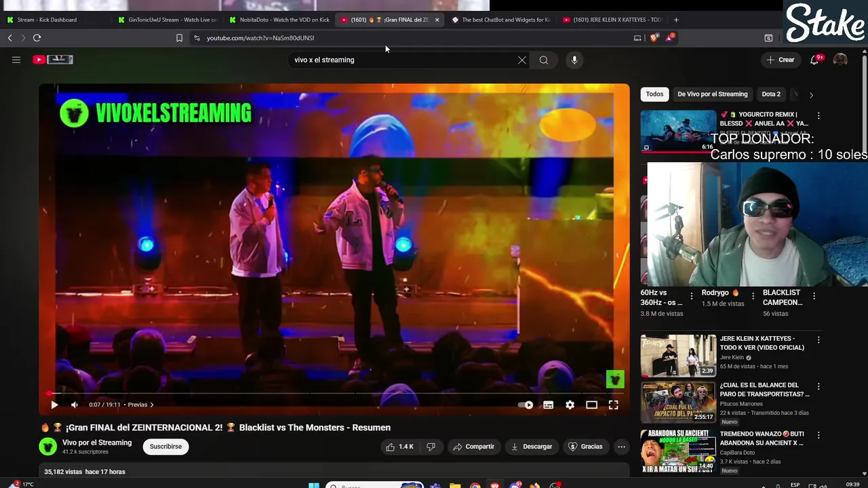Switch to the JERE KLEIN X KATTEYES tab
This screenshot has width=868, height=488.
coord(612,20)
